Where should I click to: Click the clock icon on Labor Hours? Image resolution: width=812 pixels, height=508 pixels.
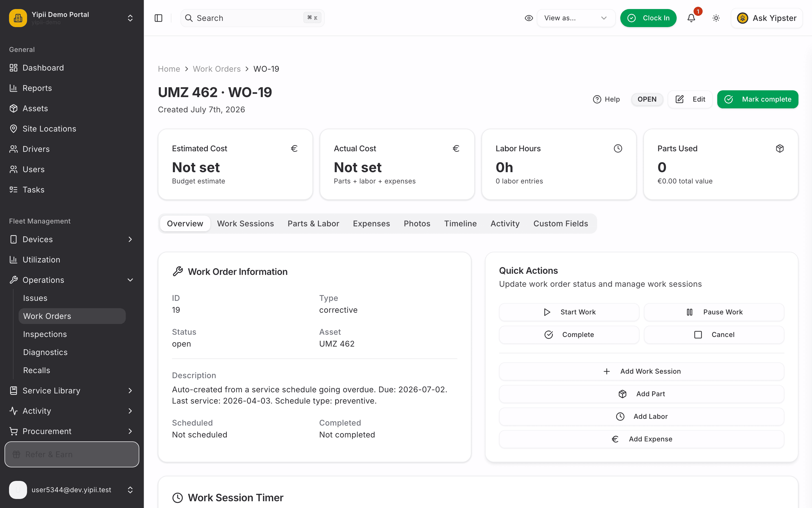pos(618,148)
